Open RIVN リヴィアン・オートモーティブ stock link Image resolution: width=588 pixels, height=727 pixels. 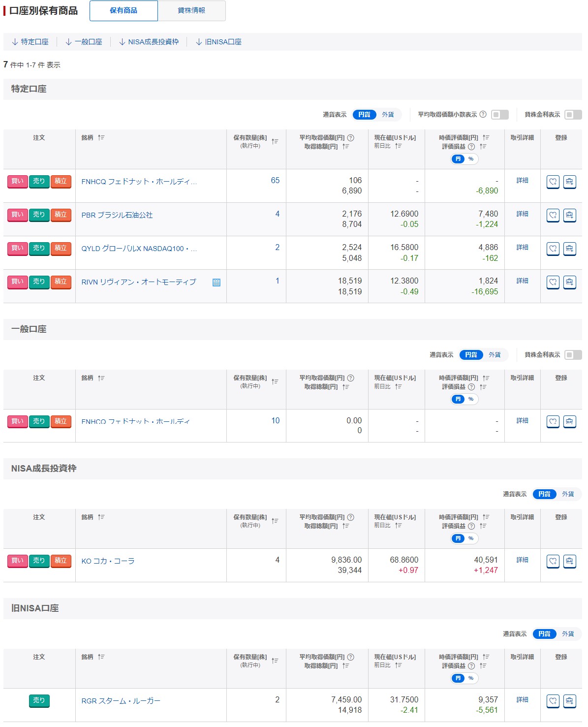pyautogui.click(x=139, y=282)
